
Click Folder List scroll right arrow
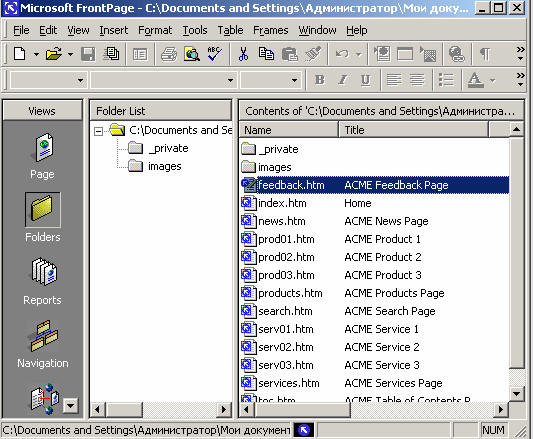(223, 409)
